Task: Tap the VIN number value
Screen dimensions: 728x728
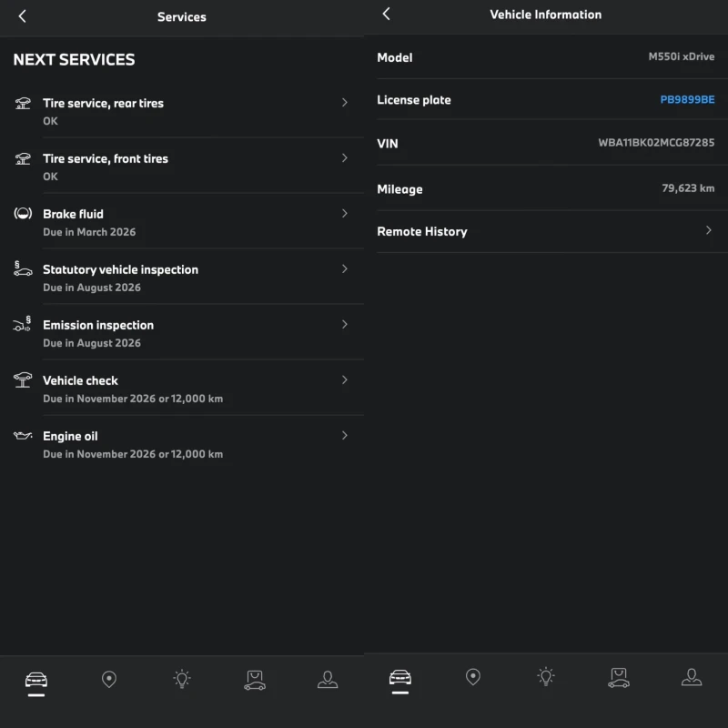Action: [655, 143]
